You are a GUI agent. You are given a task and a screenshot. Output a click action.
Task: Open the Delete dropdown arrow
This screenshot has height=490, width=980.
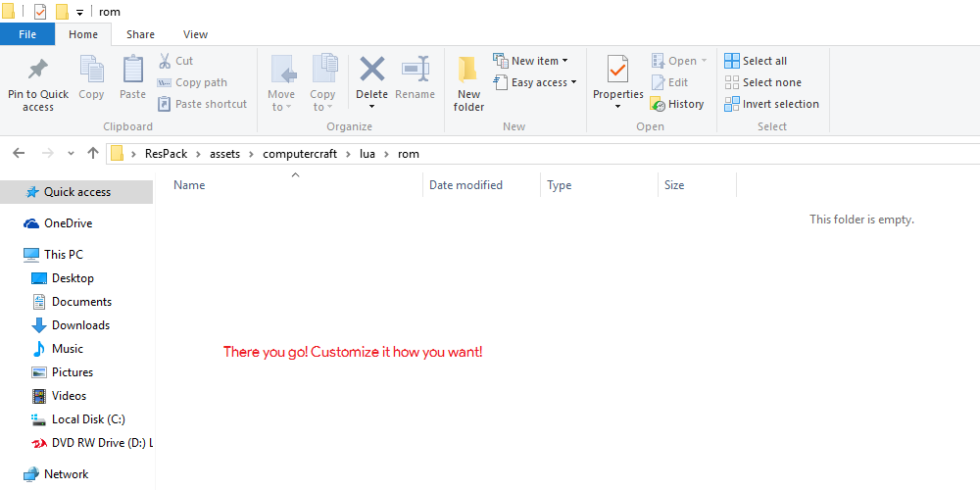point(371,107)
